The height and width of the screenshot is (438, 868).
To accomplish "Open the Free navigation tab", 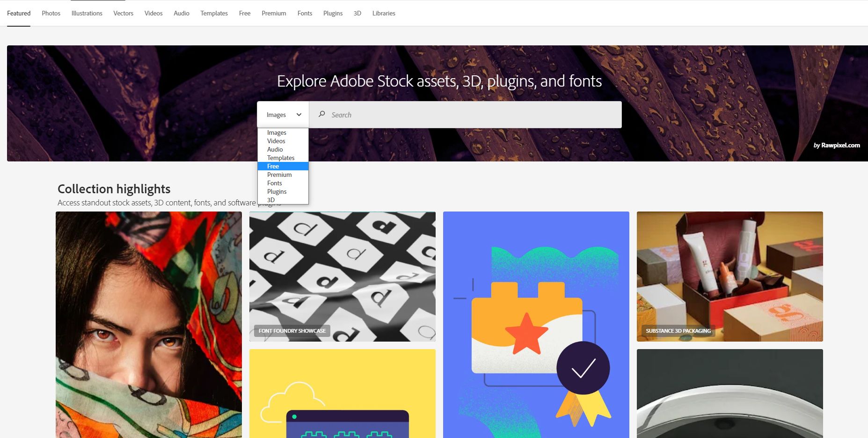I will coord(245,13).
